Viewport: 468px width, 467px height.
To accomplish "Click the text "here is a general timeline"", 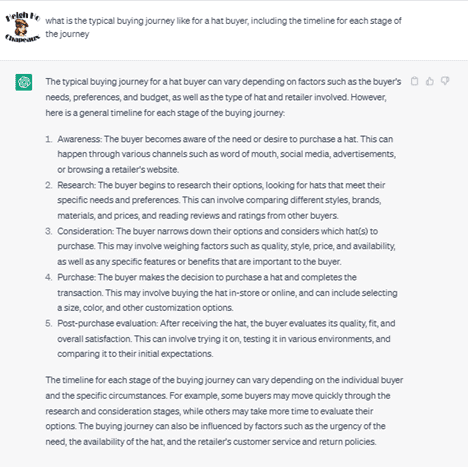I will point(94,113).
